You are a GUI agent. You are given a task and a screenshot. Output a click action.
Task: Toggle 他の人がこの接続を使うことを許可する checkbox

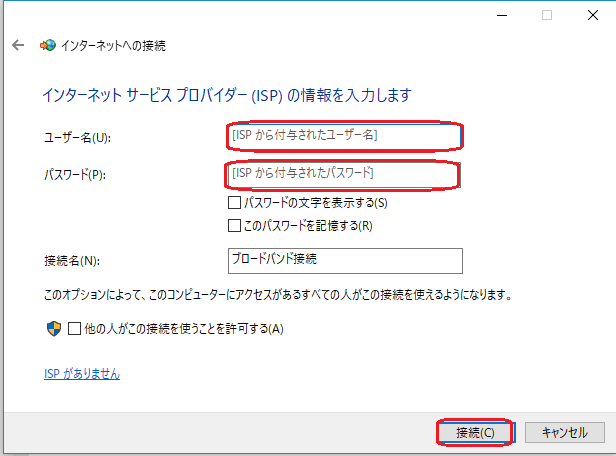pyautogui.click(x=75, y=328)
